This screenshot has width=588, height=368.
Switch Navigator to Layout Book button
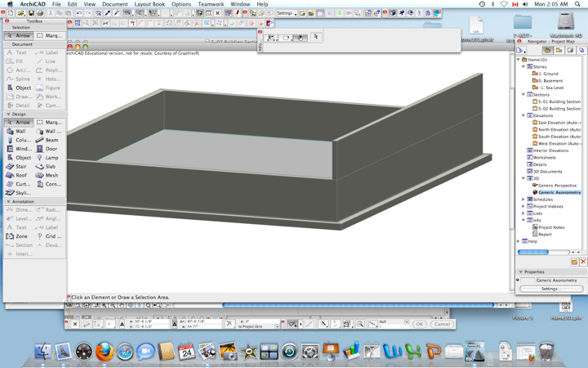[x=570, y=50]
